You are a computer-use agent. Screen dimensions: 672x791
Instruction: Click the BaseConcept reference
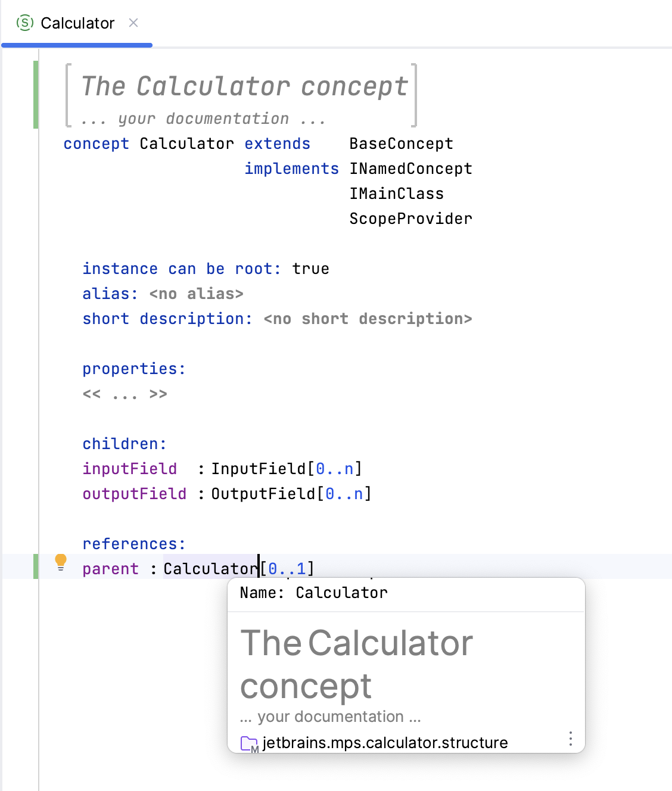(x=401, y=144)
